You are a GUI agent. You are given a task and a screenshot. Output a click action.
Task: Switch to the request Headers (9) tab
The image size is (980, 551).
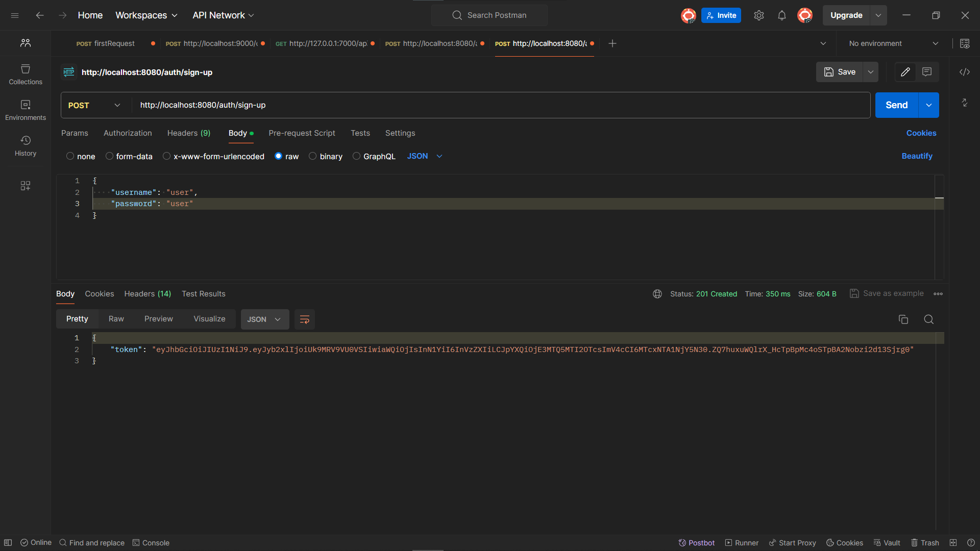click(189, 133)
